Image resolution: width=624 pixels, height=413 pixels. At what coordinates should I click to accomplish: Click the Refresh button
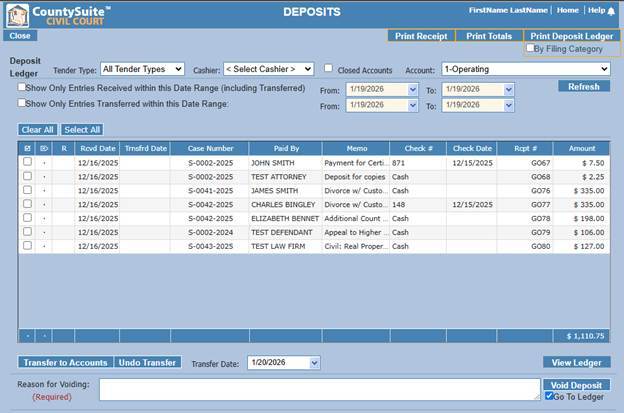584,86
